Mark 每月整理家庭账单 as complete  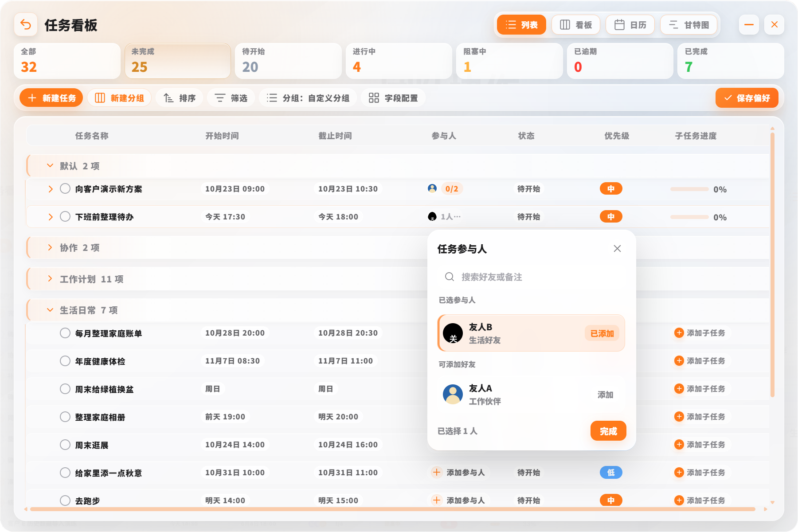pos(65,333)
